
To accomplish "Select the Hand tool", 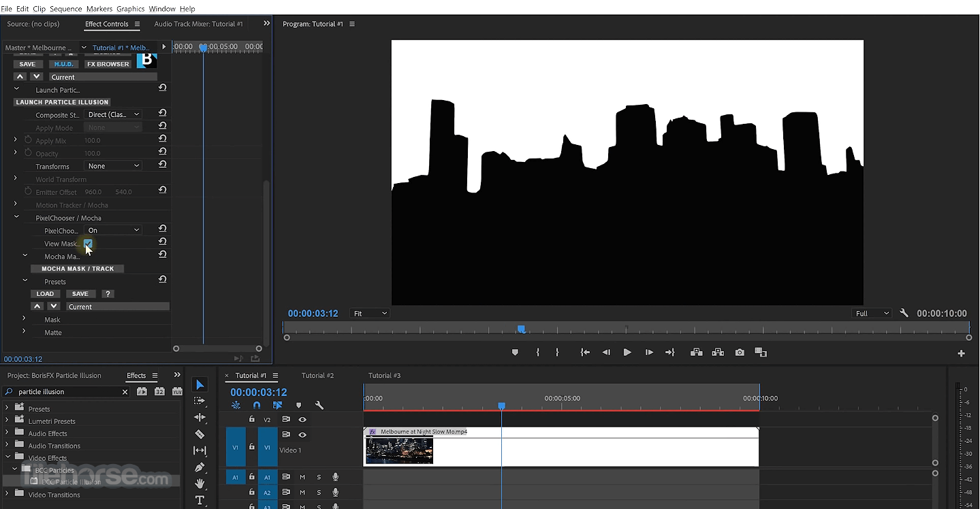I will [200, 484].
